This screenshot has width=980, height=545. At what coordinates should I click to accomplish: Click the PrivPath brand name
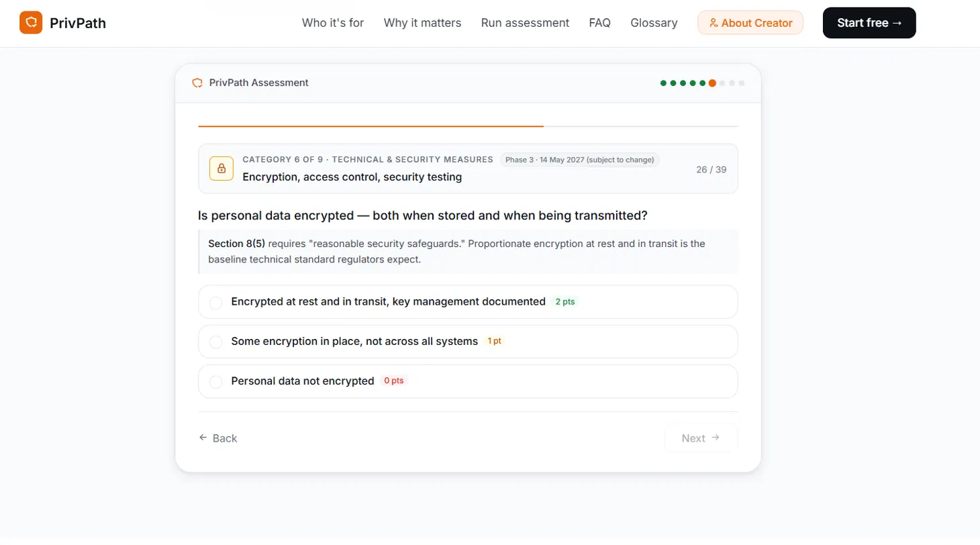point(78,23)
